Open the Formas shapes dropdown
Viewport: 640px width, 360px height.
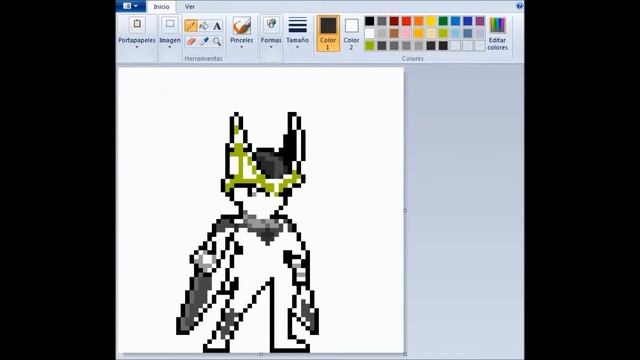coord(271,33)
